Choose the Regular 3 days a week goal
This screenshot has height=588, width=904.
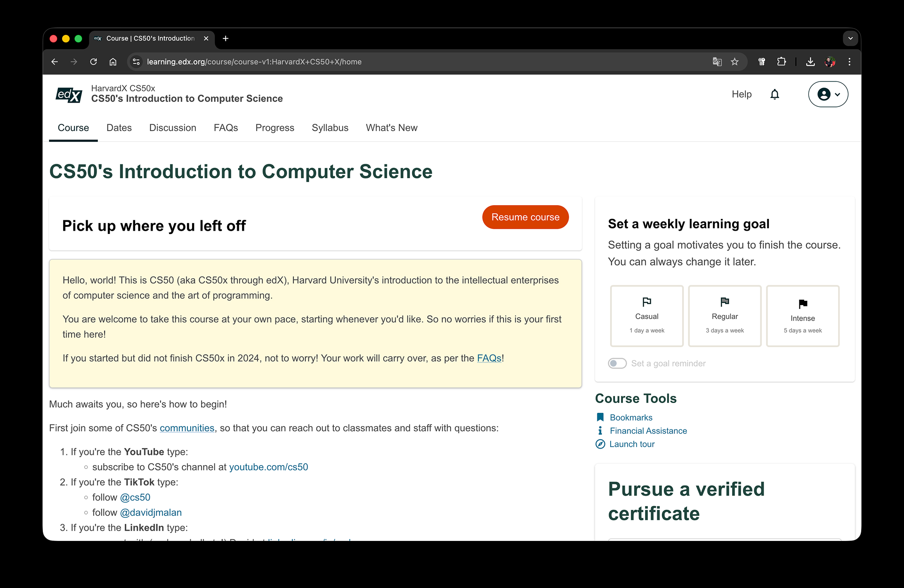[x=725, y=316]
